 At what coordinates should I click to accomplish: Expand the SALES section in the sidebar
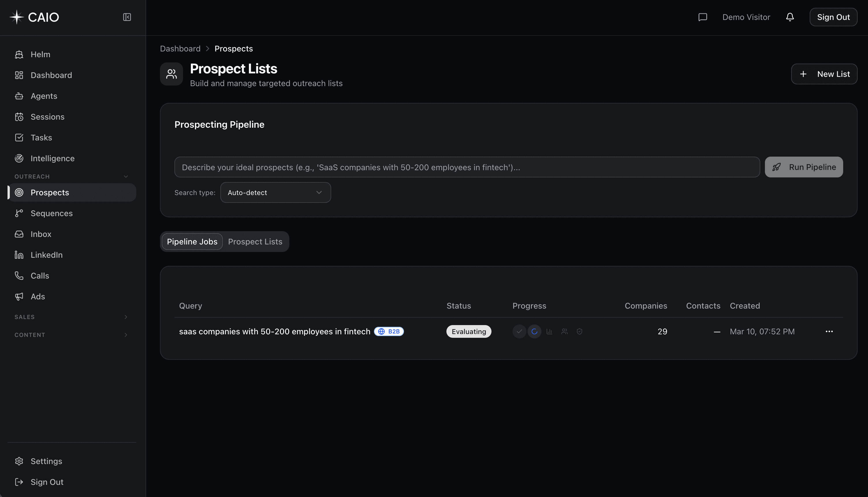(126, 317)
